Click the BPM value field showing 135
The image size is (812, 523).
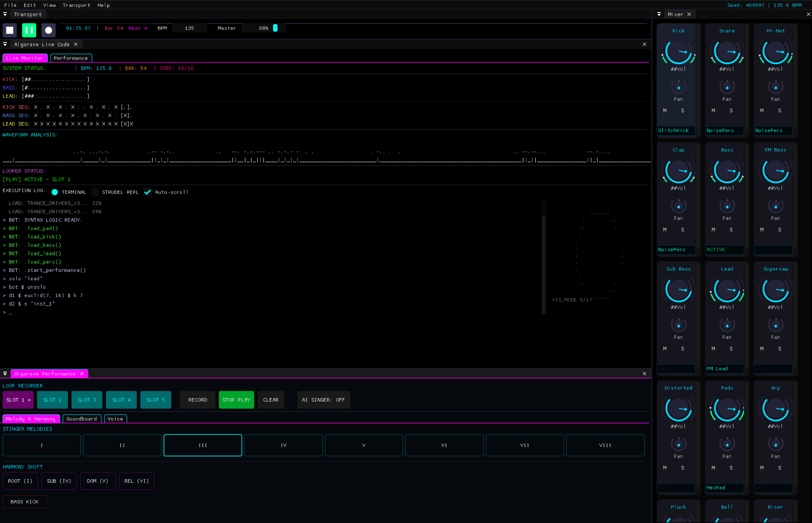[190, 28]
